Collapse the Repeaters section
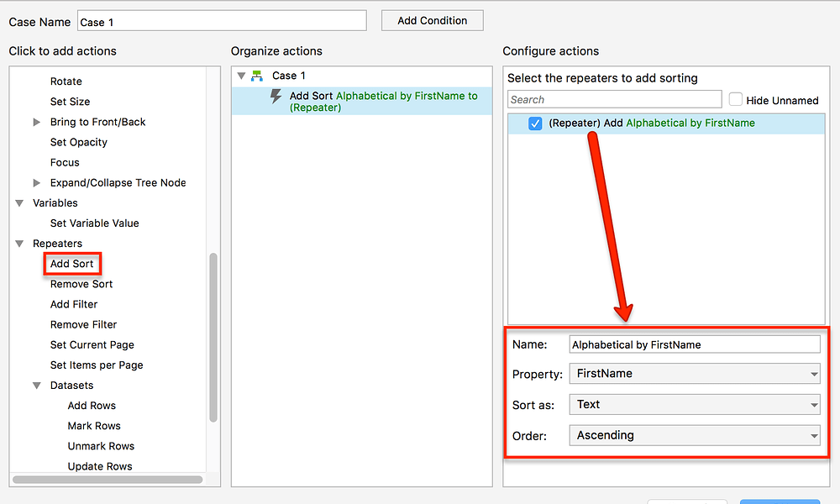This screenshot has height=504, width=840. (19, 244)
